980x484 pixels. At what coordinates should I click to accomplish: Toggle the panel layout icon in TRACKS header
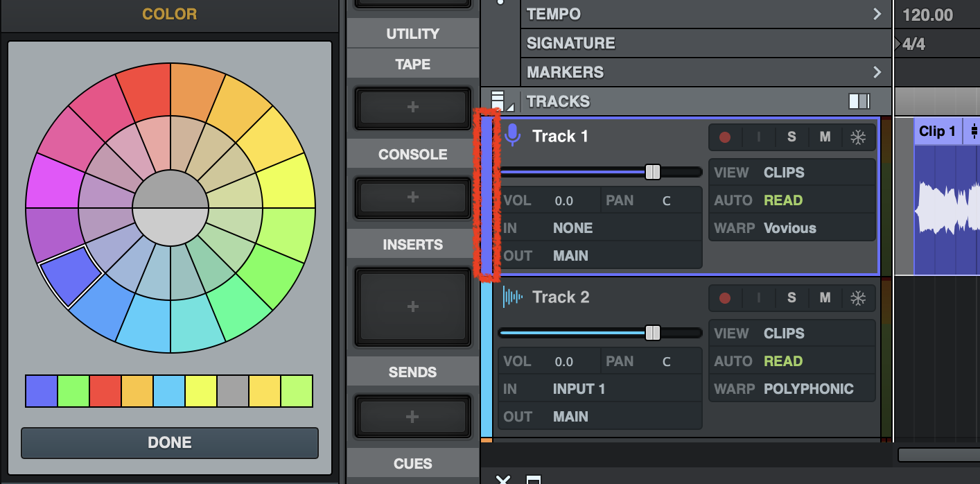click(x=859, y=101)
